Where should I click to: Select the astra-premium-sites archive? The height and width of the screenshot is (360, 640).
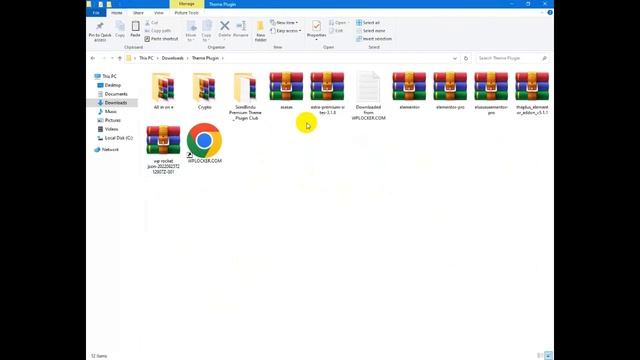(x=327, y=93)
